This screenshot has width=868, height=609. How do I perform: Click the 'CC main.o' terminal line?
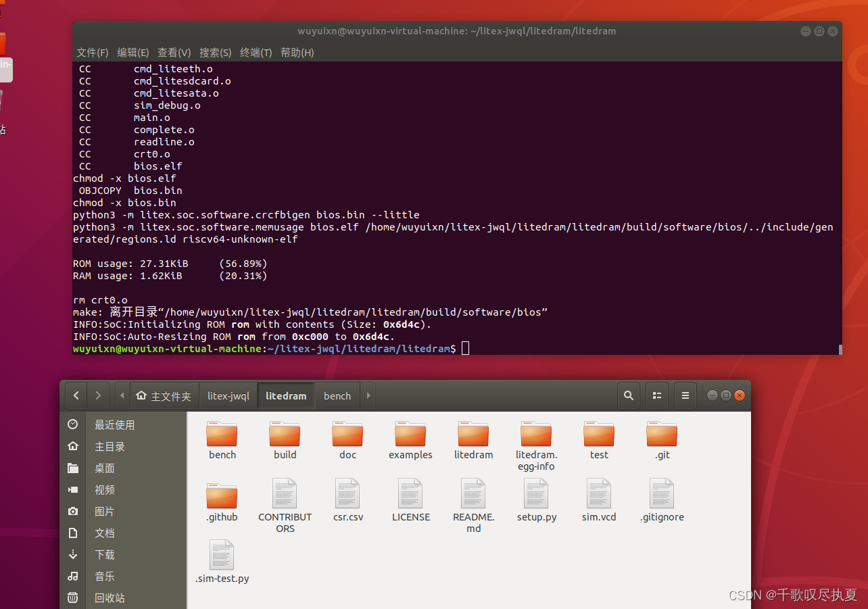tap(124, 118)
